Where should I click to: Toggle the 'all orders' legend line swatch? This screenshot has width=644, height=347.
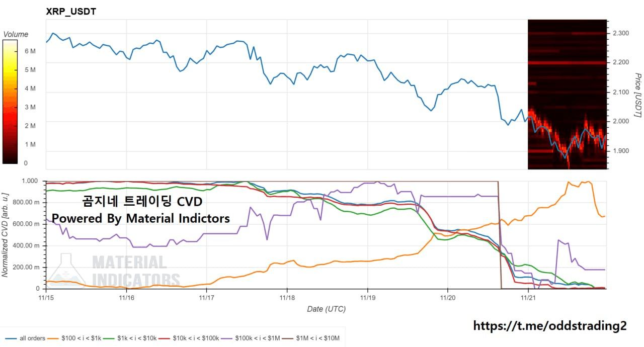[10, 338]
